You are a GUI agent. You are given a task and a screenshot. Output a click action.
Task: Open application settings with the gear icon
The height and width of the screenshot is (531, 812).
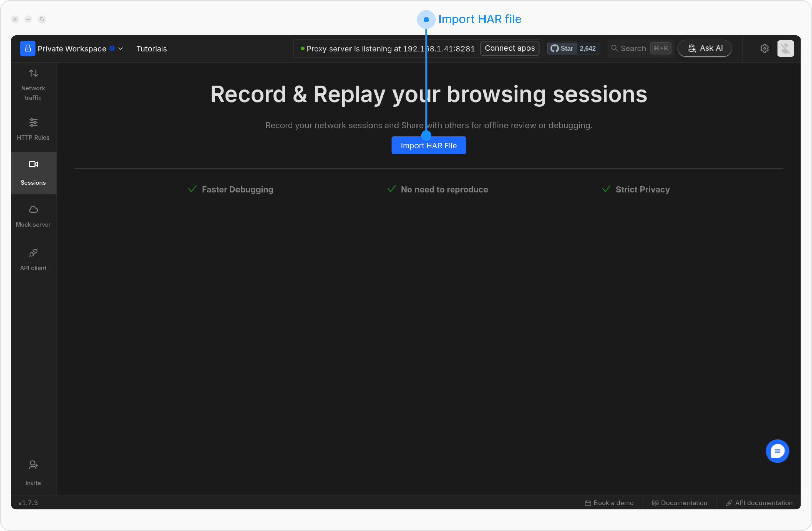pyautogui.click(x=765, y=48)
